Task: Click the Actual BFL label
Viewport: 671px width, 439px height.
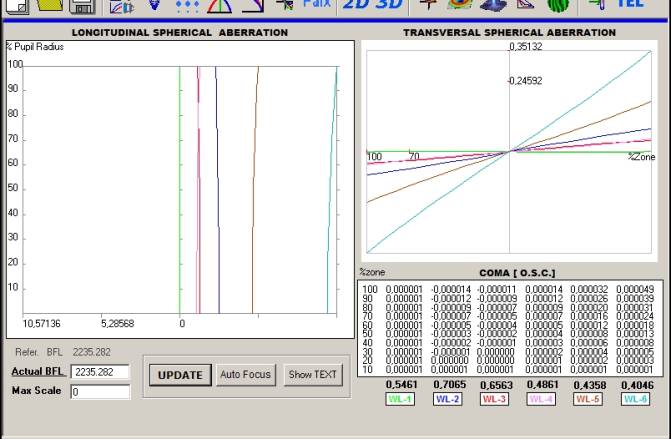Action: coord(38,371)
